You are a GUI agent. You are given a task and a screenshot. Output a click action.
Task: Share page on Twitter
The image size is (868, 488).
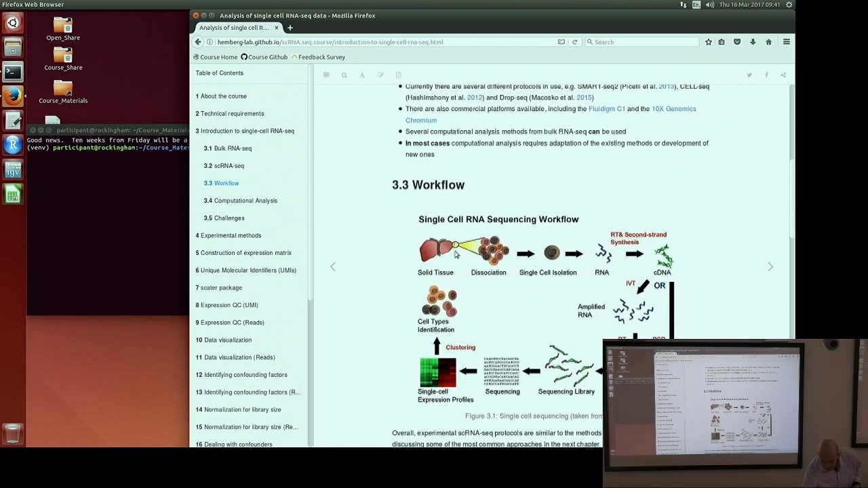coord(749,75)
